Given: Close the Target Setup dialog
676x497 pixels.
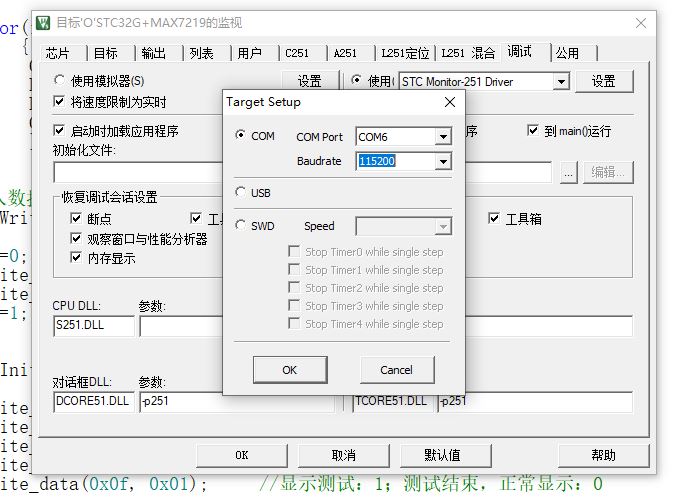Looking at the screenshot, I should tap(450, 102).
